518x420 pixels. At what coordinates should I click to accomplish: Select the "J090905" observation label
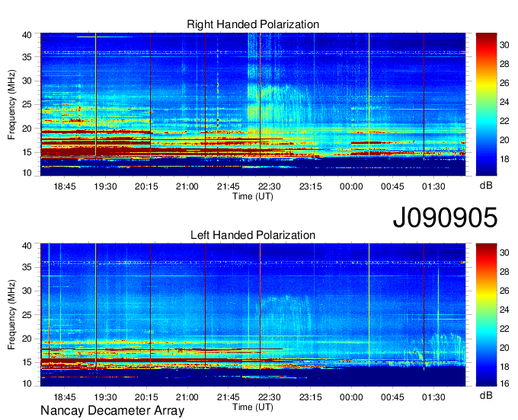pyautogui.click(x=445, y=217)
